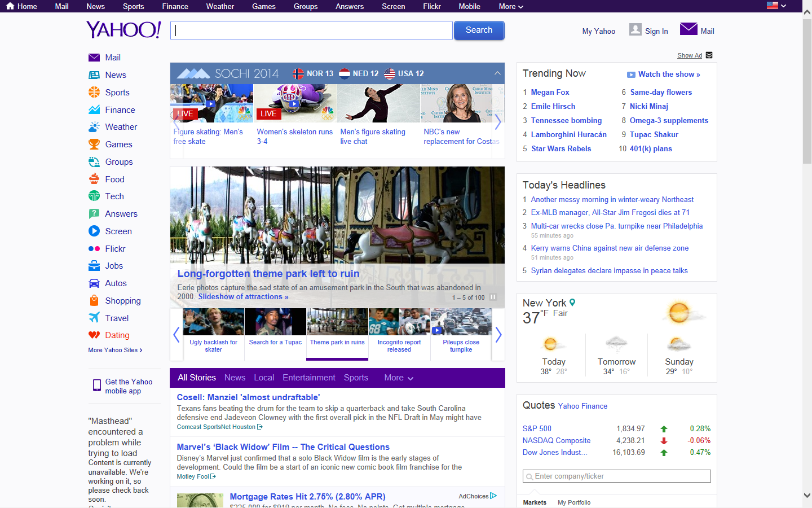Select the Dating hearts icon in the sidebar
The height and width of the screenshot is (508, 812).
[94, 335]
